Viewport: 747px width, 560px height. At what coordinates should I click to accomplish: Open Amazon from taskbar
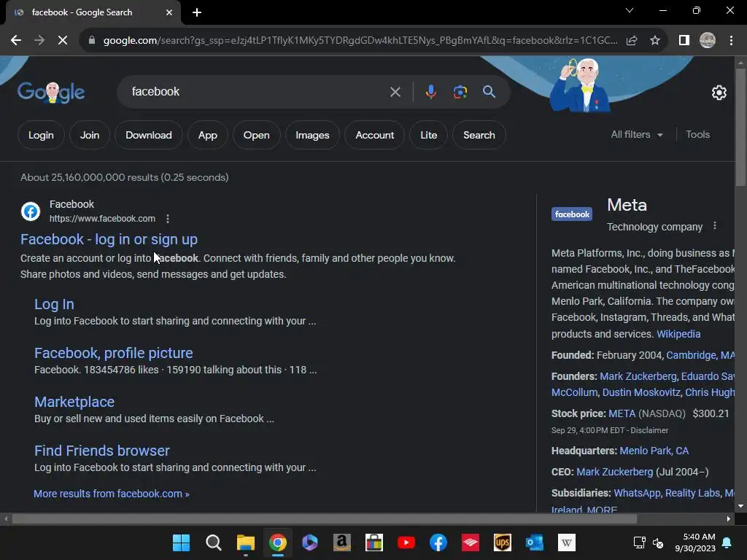[x=342, y=542]
